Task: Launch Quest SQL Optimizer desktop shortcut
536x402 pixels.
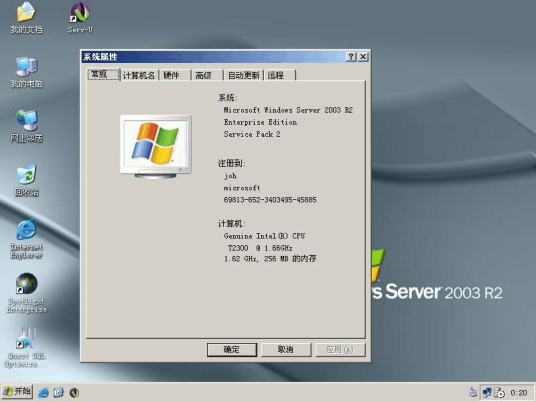Action: [25, 347]
